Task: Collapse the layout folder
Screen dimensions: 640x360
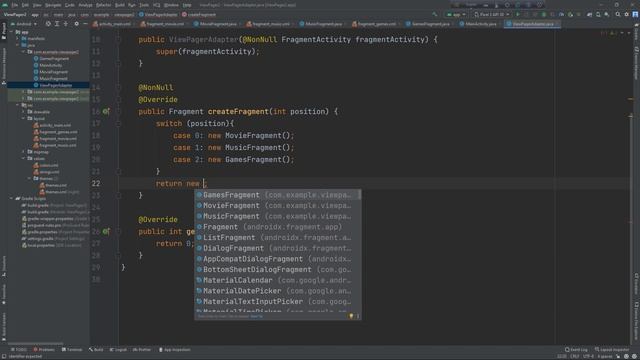Action: (24, 118)
